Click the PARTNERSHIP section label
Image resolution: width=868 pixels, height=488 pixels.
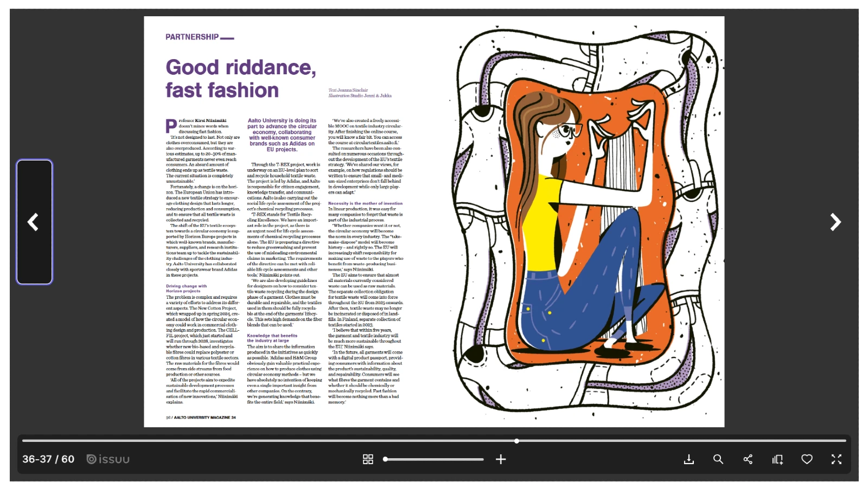point(200,37)
